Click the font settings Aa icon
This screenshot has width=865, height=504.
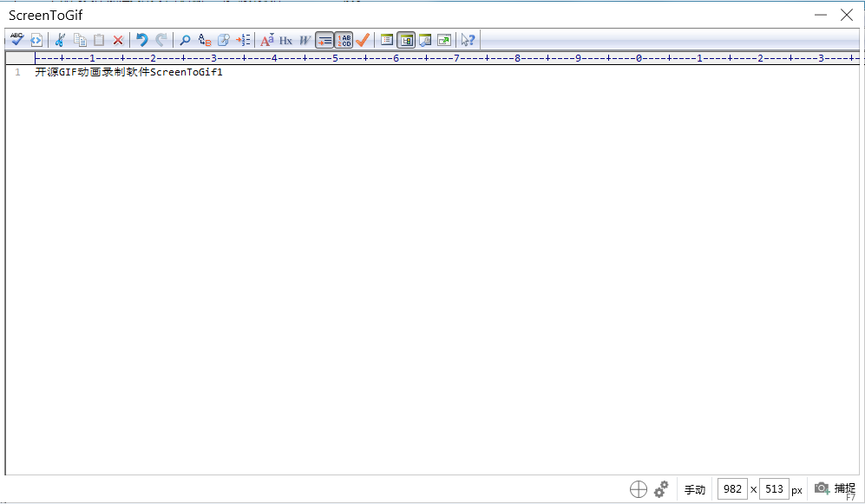pyautogui.click(x=267, y=40)
